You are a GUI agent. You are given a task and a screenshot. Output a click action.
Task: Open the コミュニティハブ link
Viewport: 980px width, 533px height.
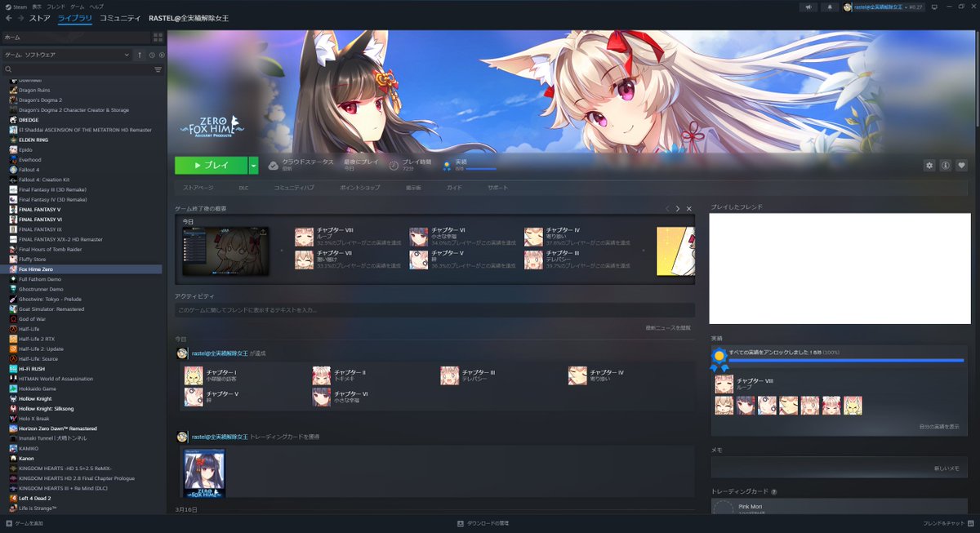[x=294, y=188]
